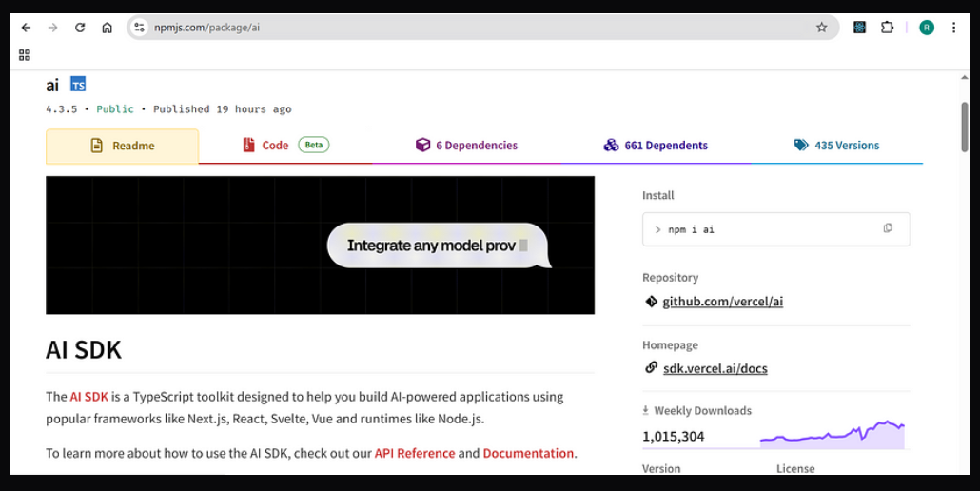Click the scrollbar up arrow
This screenshot has width=980, height=491.
[x=965, y=78]
